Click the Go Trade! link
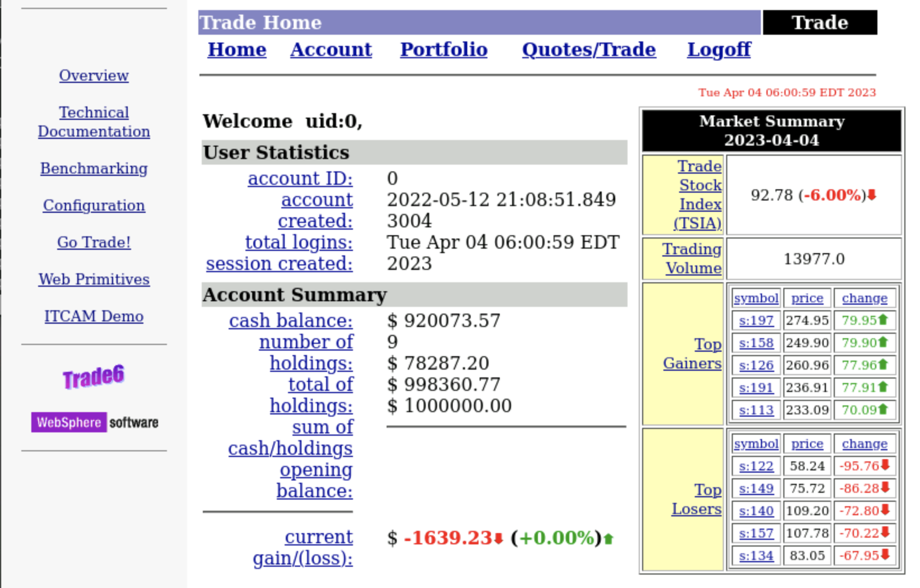 click(94, 242)
